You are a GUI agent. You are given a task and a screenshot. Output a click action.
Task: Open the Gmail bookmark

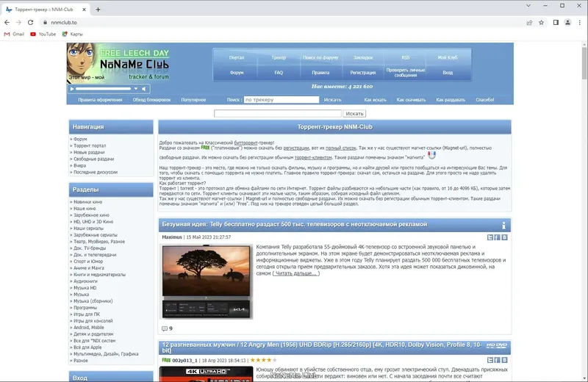coord(14,34)
